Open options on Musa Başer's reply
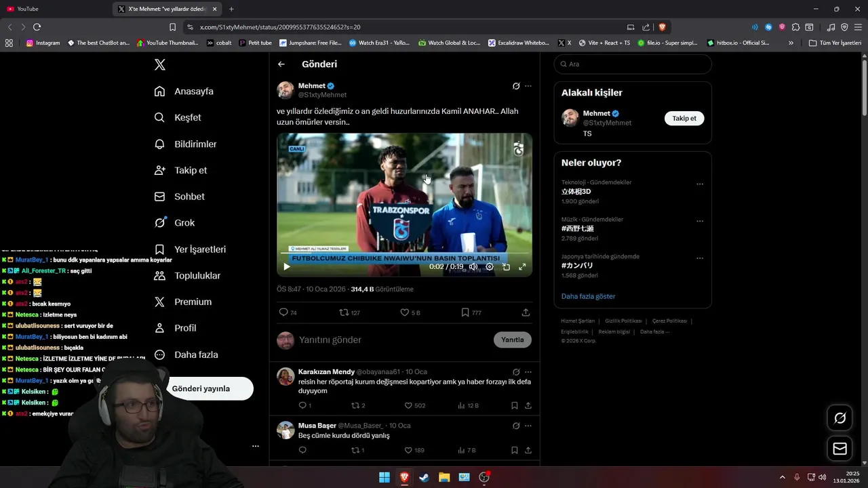The height and width of the screenshot is (488, 868). tap(528, 425)
